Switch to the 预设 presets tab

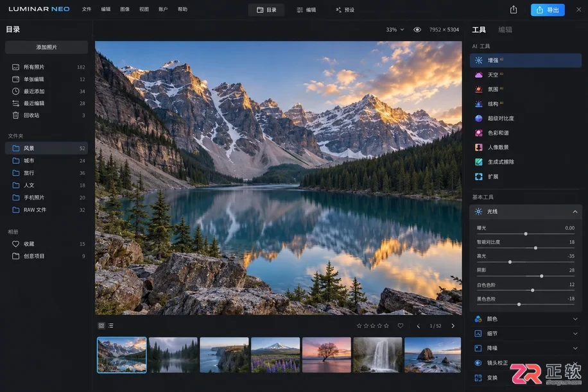[345, 10]
